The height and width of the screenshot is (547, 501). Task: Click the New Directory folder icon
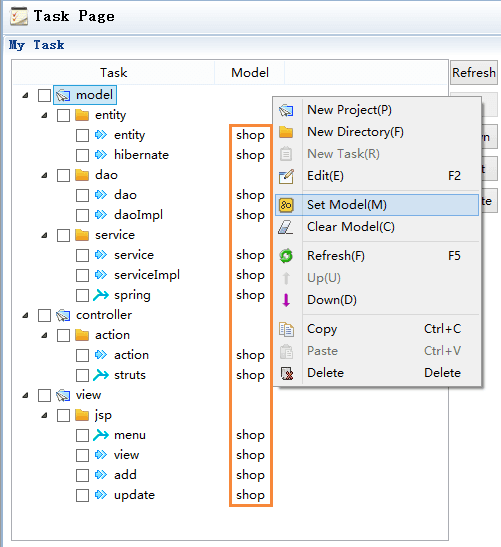pos(286,132)
